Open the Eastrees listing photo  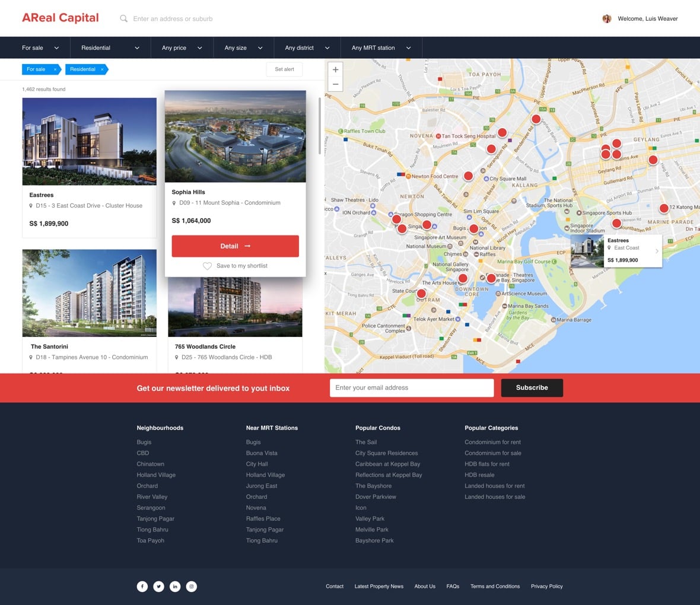click(x=90, y=142)
